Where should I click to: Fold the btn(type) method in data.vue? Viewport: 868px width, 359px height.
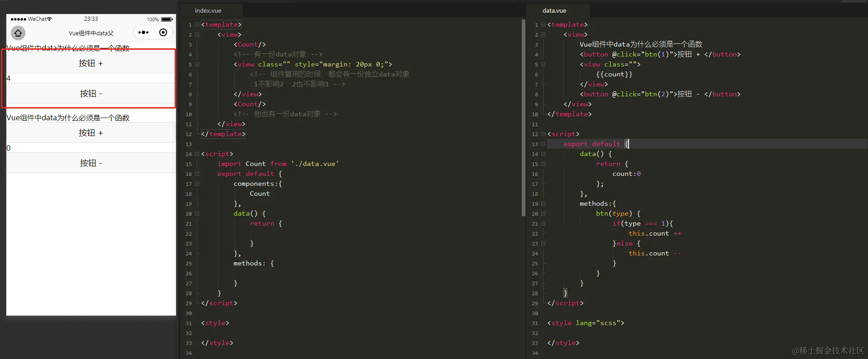544,214
